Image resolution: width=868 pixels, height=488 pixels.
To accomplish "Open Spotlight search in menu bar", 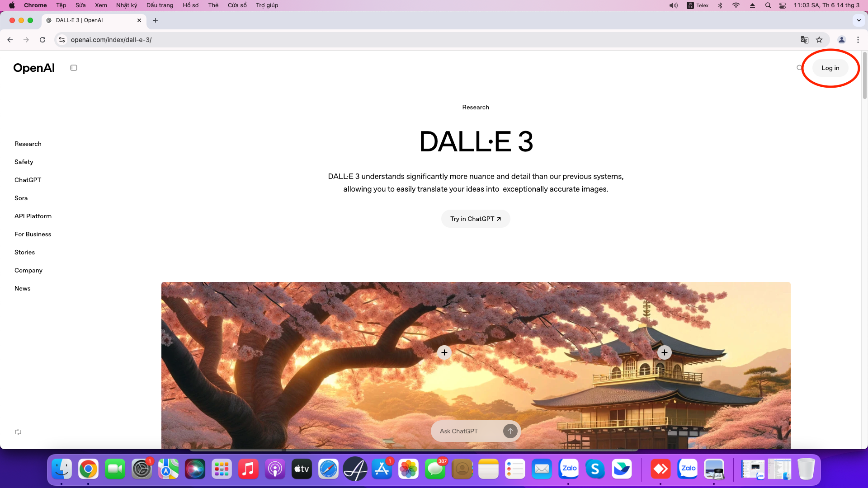I will click(768, 5).
